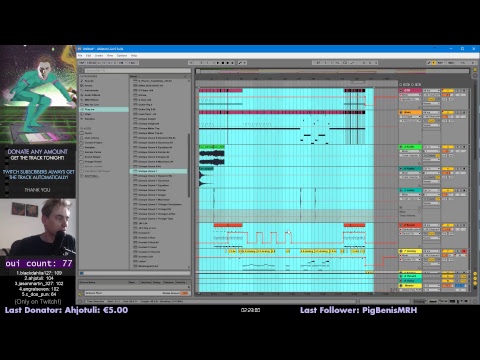Click the browser search field

(x=137, y=70)
